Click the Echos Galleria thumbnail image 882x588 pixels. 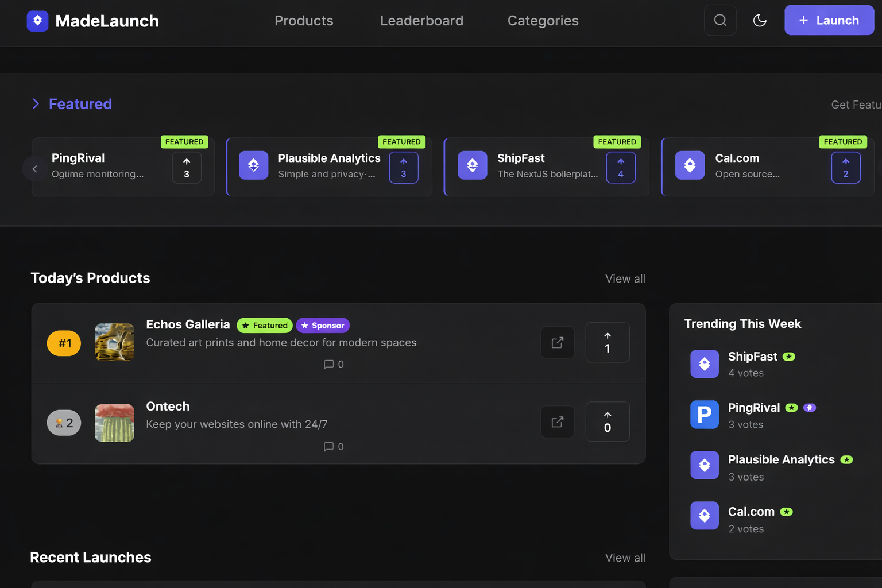point(114,342)
